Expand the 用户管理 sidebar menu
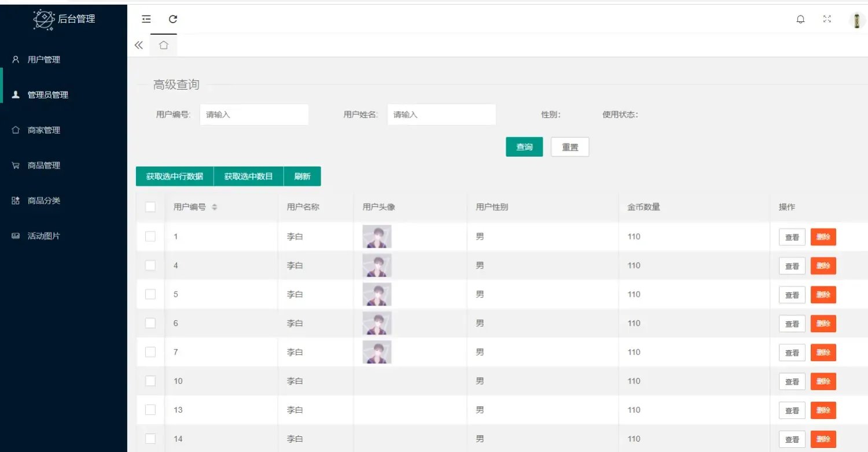The height and width of the screenshot is (452, 868). (44, 60)
